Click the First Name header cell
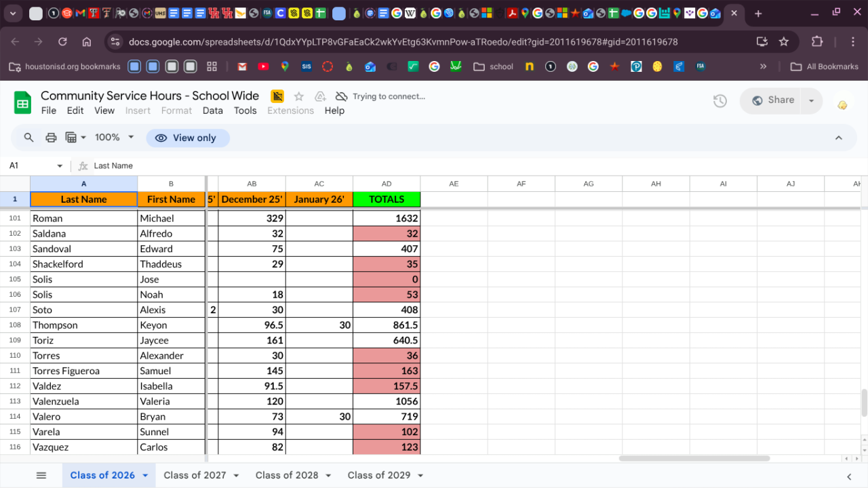This screenshot has height=488, width=868. coord(171,199)
